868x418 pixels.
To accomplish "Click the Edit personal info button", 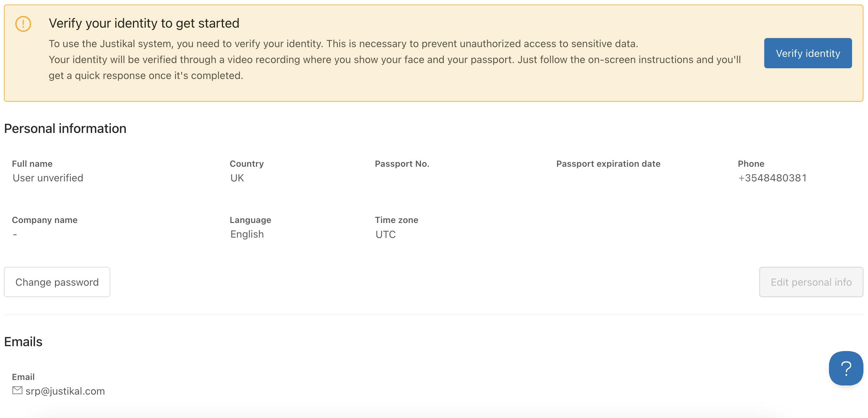I will click(x=811, y=282).
